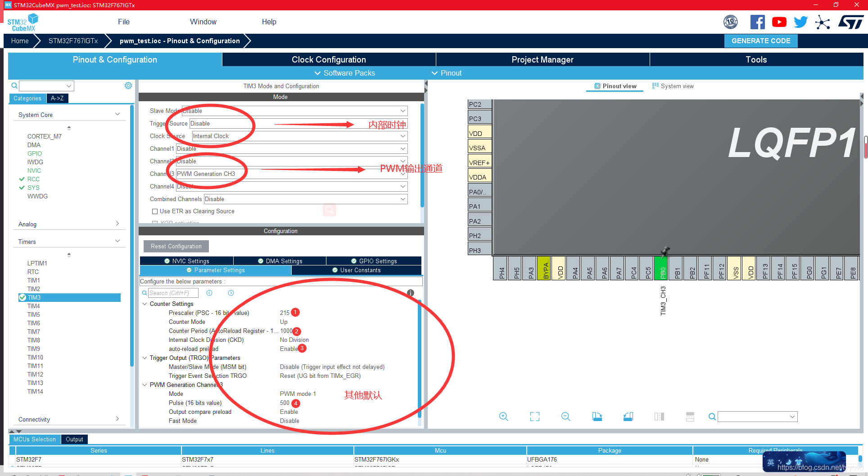Open the Help menu

(269, 22)
